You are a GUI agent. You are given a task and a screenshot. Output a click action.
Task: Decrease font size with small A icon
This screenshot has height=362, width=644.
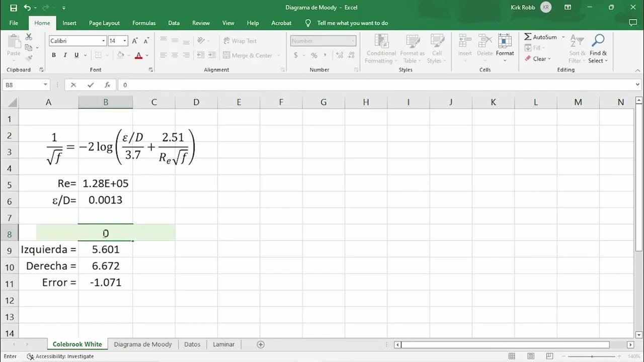146,41
